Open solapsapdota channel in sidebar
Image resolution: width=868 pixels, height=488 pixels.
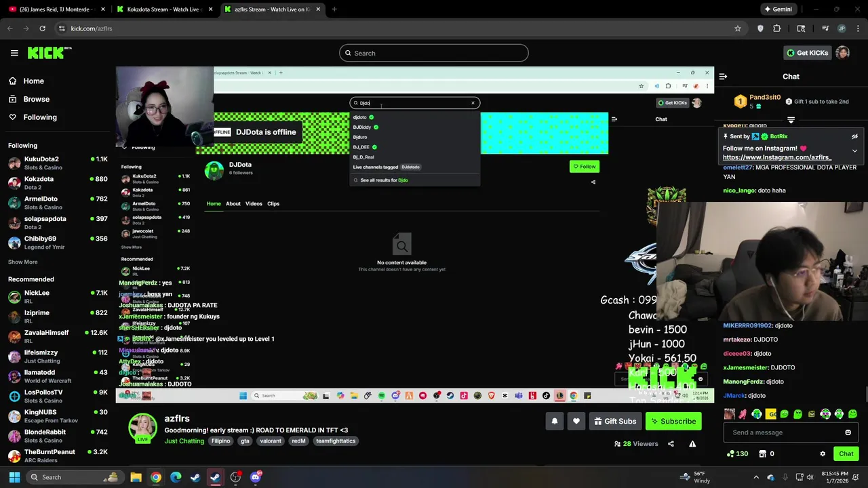click(58, 223)
